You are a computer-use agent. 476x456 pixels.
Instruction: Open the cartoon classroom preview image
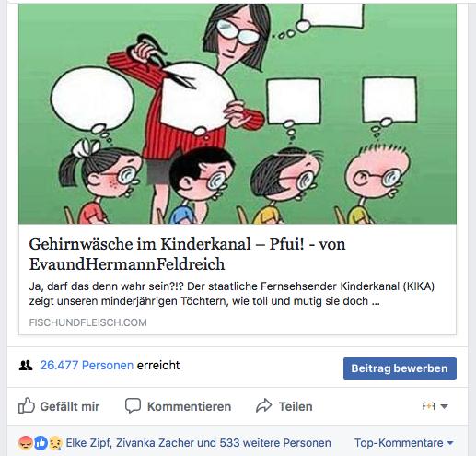(x=238, y=113)
